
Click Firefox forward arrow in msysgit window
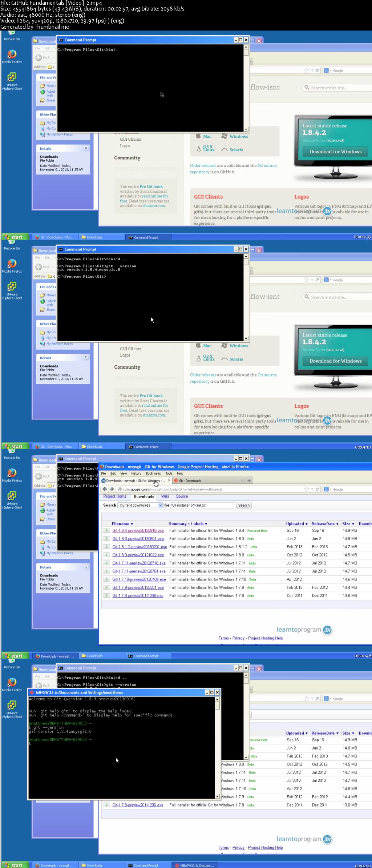(112, 489)
